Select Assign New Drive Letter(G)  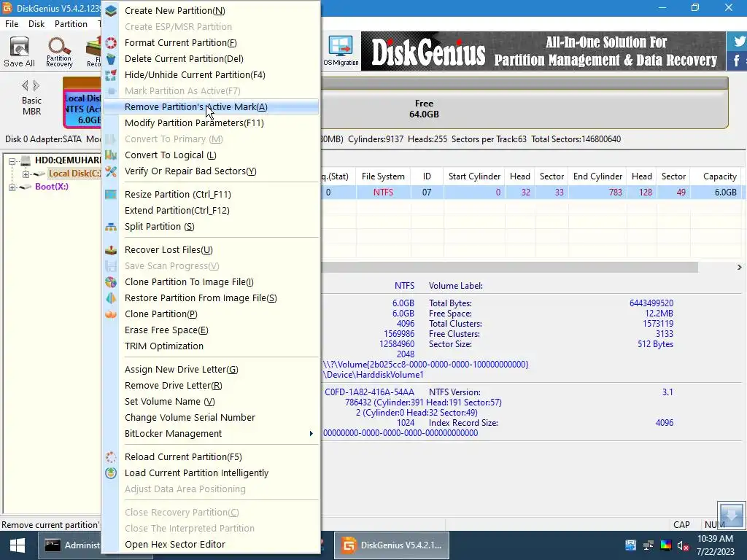(211, 370)
